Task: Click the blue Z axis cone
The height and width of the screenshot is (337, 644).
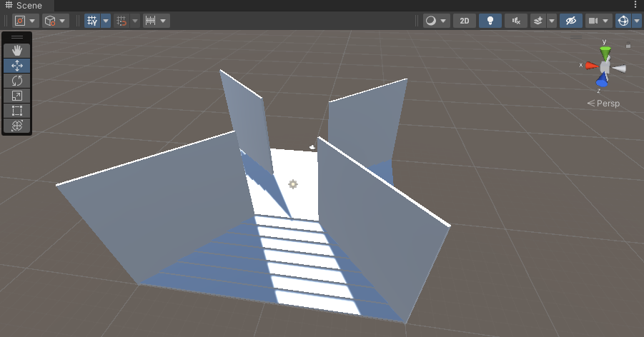Action: [602, 80]
